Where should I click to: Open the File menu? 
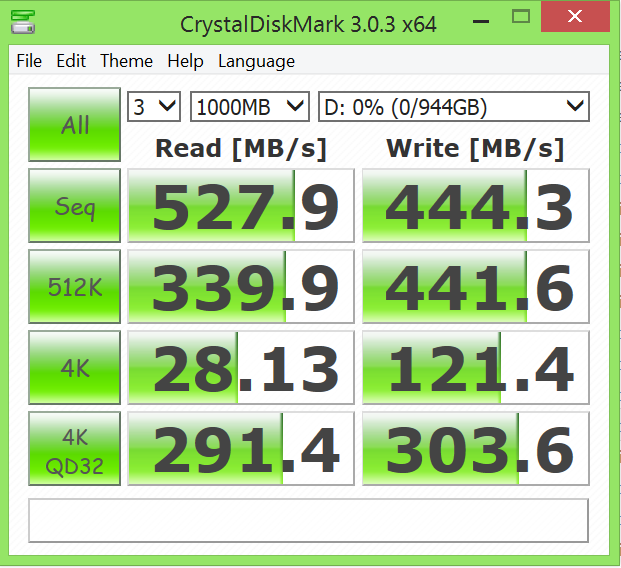tap(29, 61)
